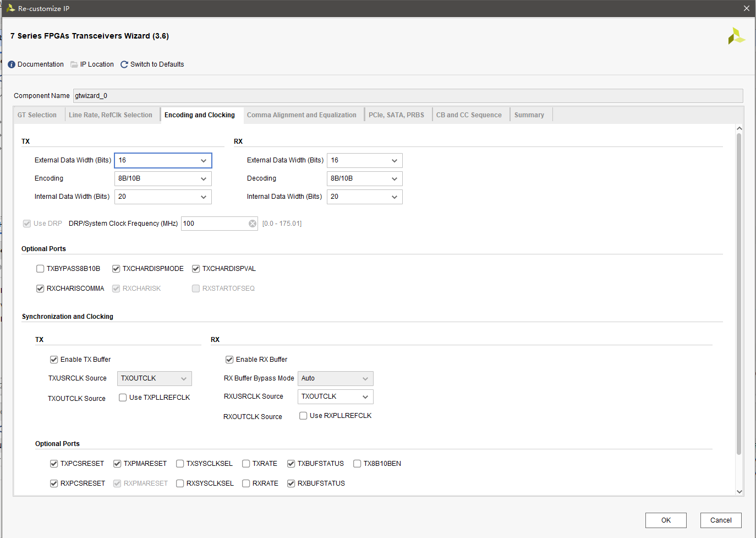Enable the TXSYSCLKSEL port
This screenshot has width=756, height=538.
[180, 464]
